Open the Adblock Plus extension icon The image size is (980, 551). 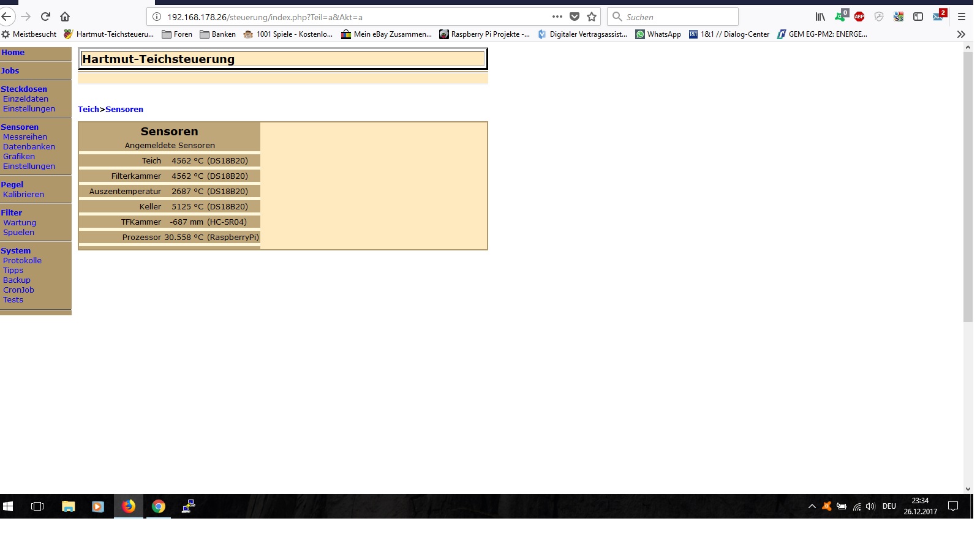pyautogui.click(x=859, y=17)
